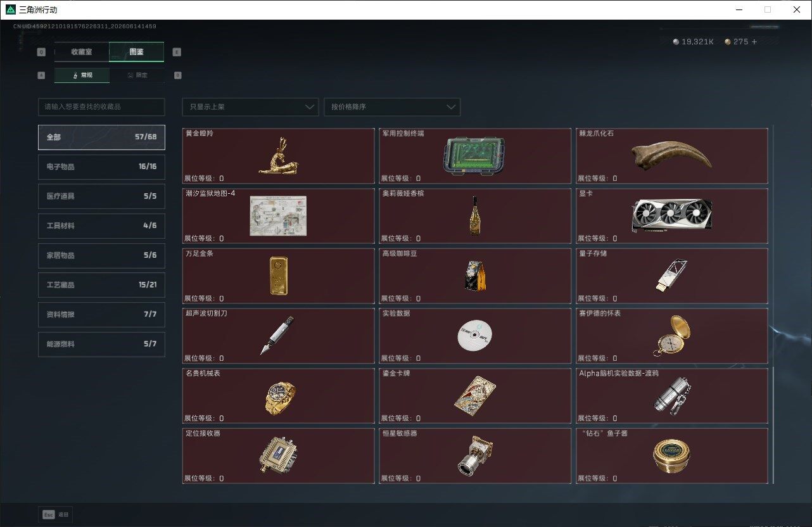The image size is (812, 527).
Task: Select the 常规 sub-tab
Action: point(82,75)
